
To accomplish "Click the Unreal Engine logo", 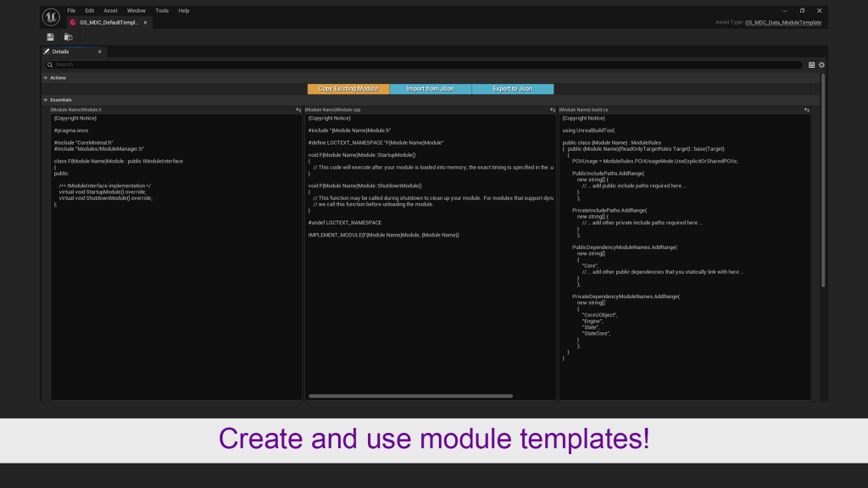I will (50, 16).
